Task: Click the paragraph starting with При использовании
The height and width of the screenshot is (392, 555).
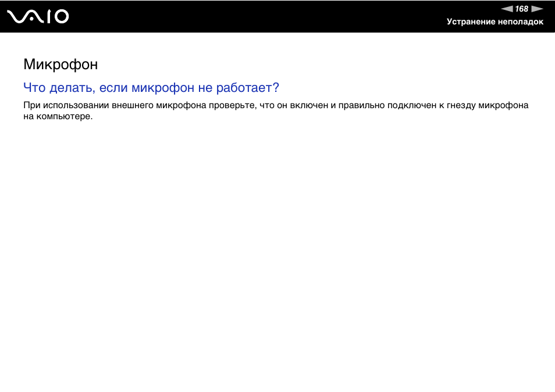Action: coord(276,106)
